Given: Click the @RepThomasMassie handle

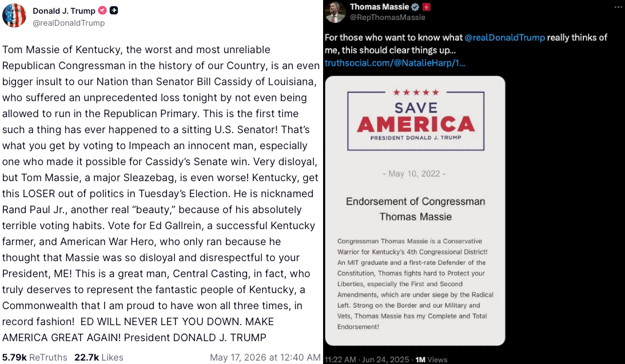Looking at the screenshot, I should coord(388,18).
